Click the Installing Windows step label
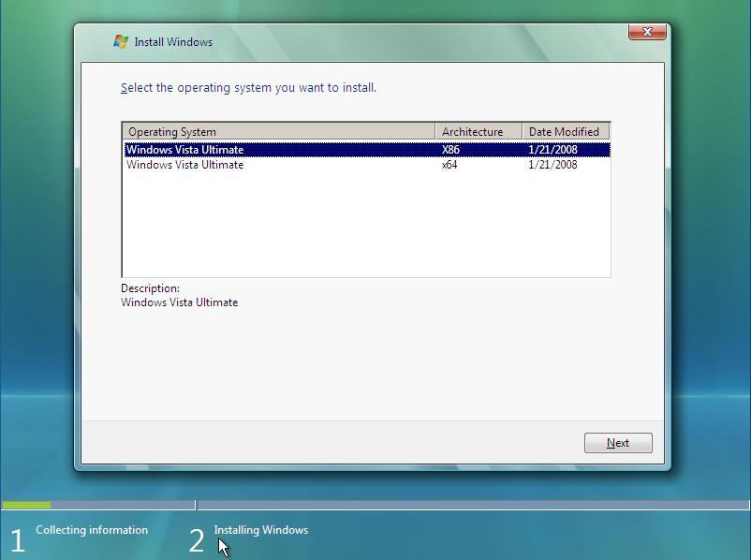This screenshot has width=751, height=560. click(261, 530)
